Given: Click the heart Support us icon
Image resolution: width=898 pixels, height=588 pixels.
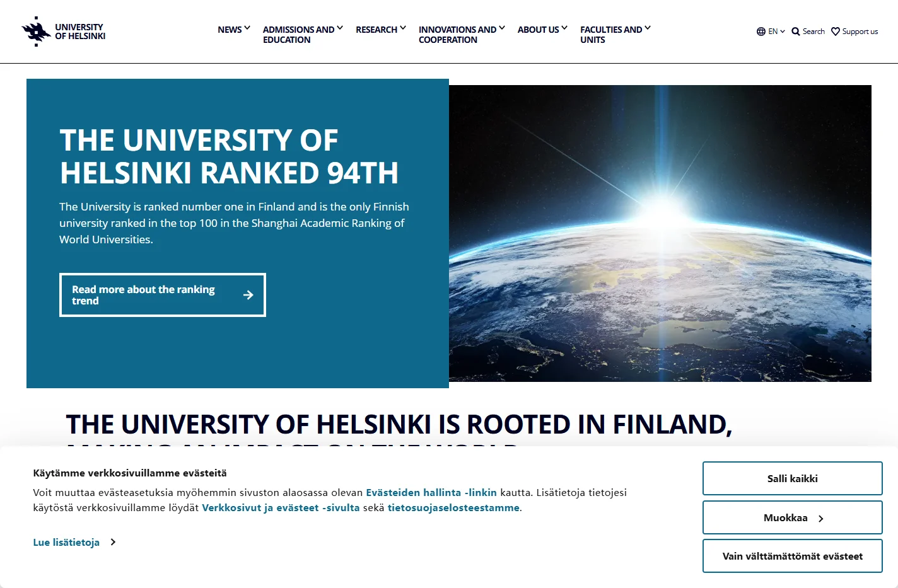Looking at the screenshot, I should (836, 32).
